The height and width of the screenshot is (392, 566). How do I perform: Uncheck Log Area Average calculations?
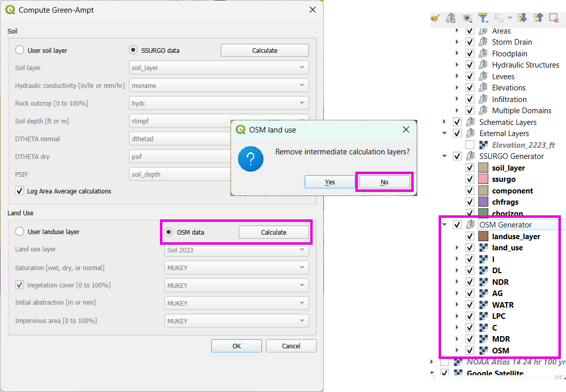(20, 191)
